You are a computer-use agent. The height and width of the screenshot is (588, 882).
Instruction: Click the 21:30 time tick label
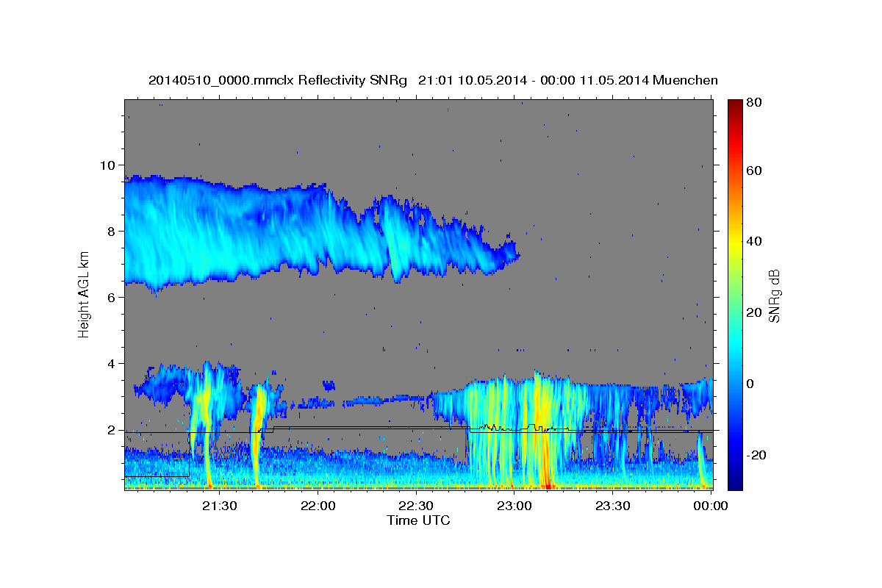tap(220, 506)
